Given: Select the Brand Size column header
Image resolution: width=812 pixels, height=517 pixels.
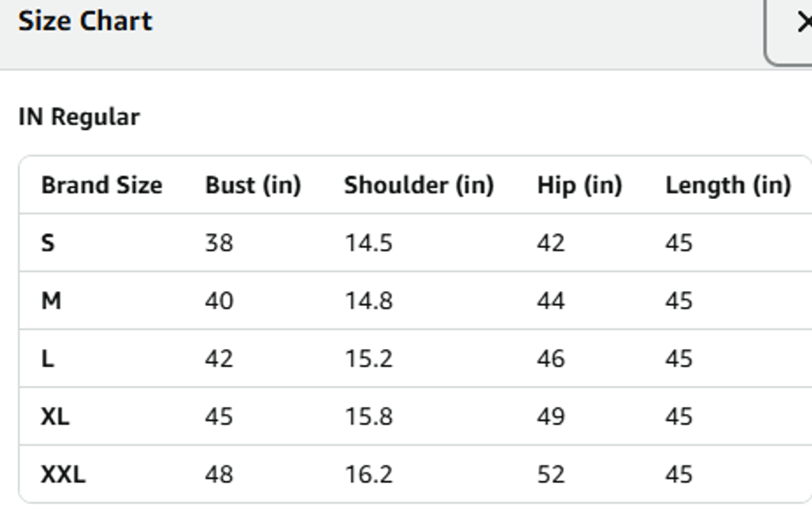Looking at the screenshot, I should point(101,186).
